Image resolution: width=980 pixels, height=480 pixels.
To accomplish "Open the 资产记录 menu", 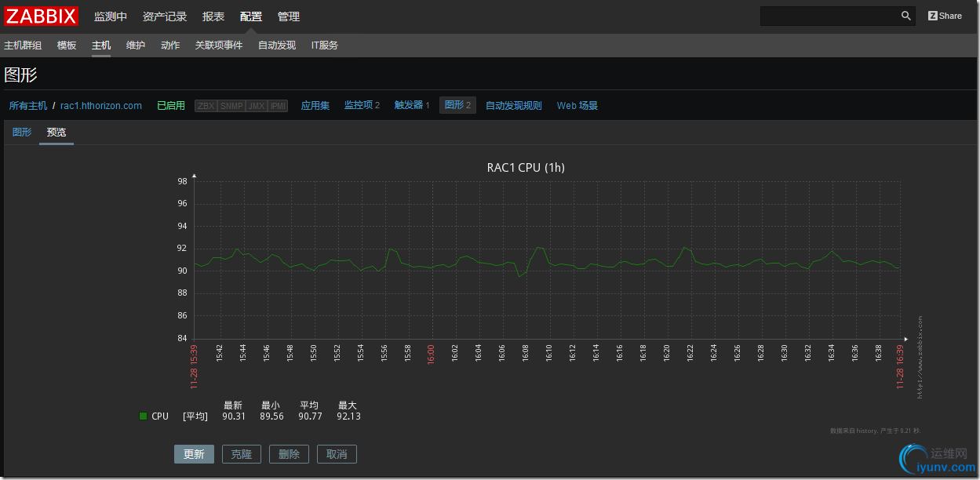I will [165, 16].
